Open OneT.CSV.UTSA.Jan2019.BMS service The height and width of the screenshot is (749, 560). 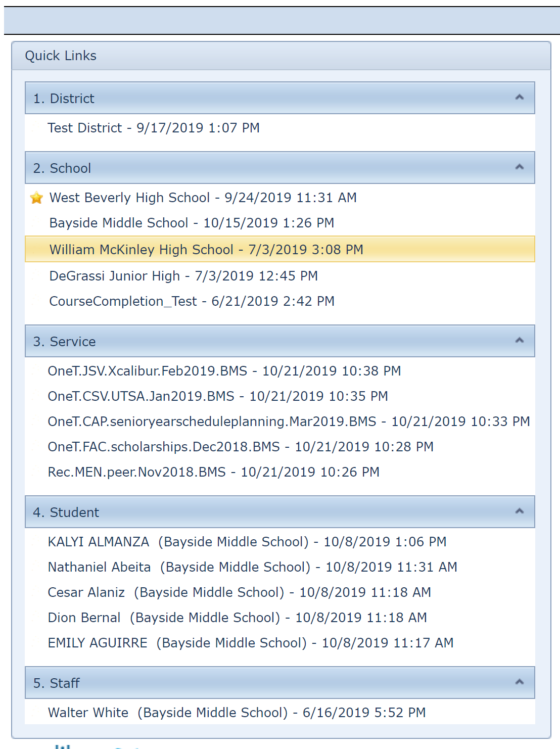218,396
